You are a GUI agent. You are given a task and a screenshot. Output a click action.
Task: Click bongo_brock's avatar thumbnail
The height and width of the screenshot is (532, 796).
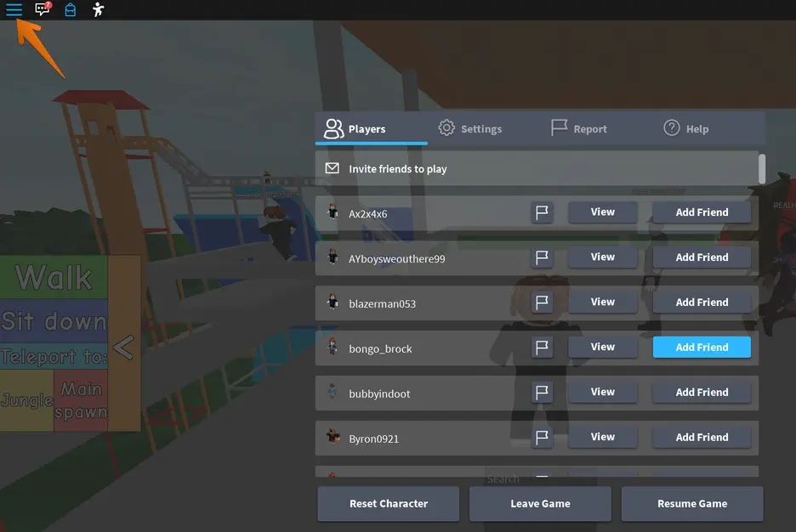[333, 347]
